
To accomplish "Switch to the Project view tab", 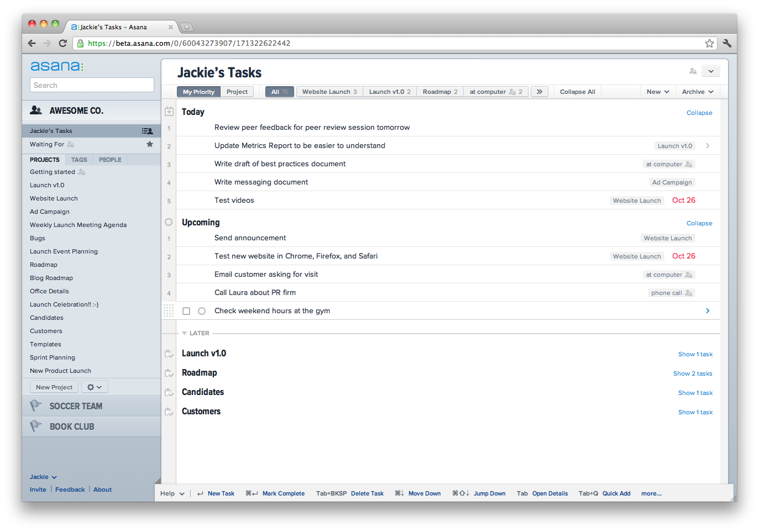I will point(237,92).
